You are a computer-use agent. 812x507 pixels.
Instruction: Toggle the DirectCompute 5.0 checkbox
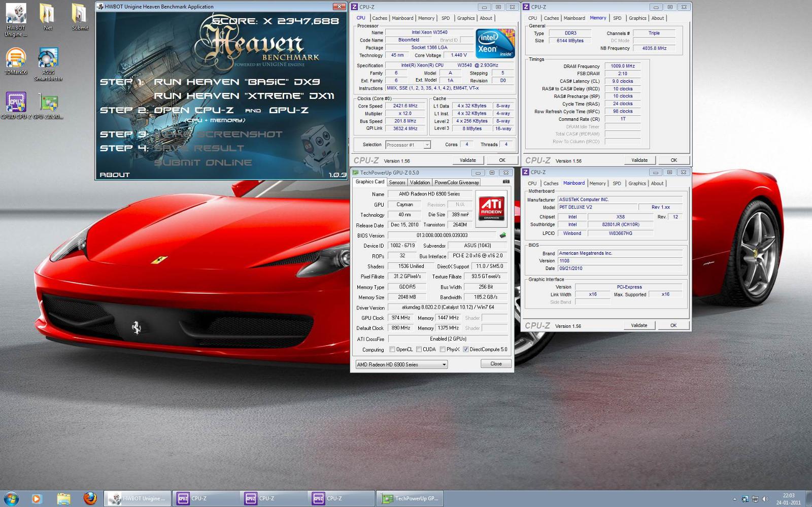465,349
